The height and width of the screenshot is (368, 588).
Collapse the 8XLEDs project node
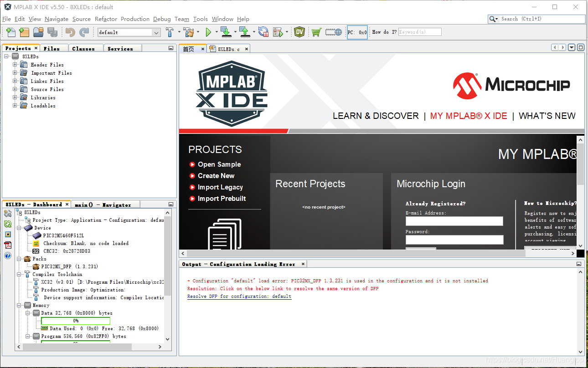click(x=6, y=56)
